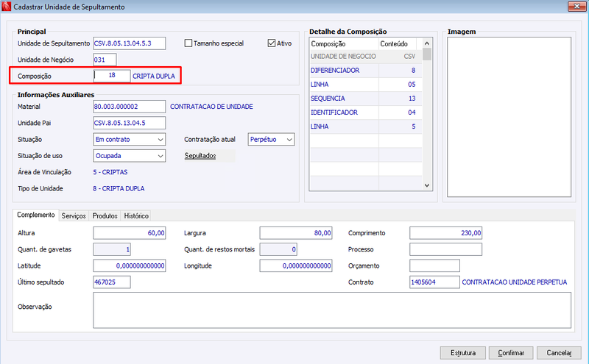The image size is (589, 364).
Task: Open the Sepultados link
Action: 200,156
